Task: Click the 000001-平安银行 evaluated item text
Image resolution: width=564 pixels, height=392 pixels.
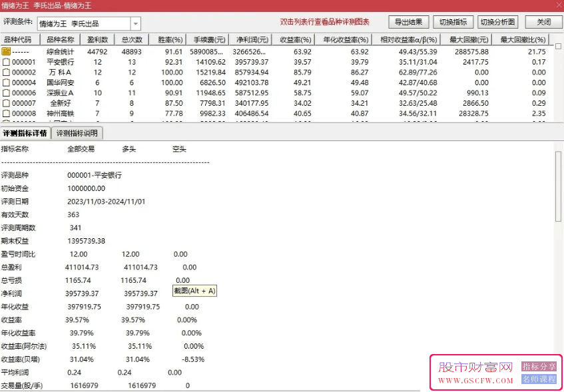Action: [95, 176]
